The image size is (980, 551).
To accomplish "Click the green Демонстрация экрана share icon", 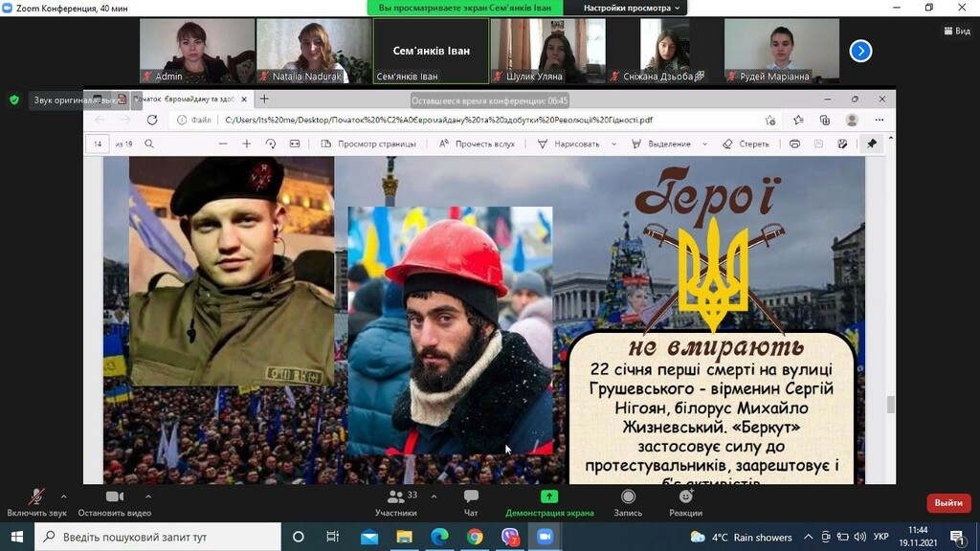I will point(548,496).
